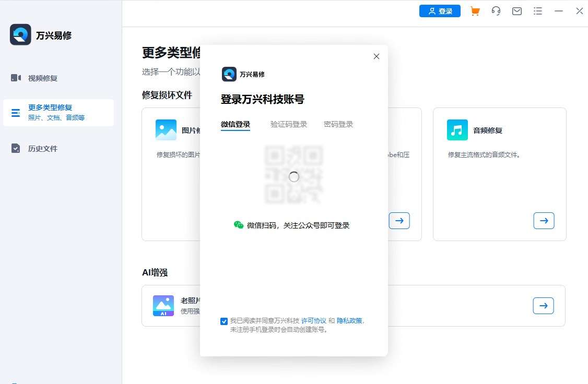The height and width of the screenshot is (384, 588).
Task: Click the 音频修复 music note icon
Action: pos(457,129)
